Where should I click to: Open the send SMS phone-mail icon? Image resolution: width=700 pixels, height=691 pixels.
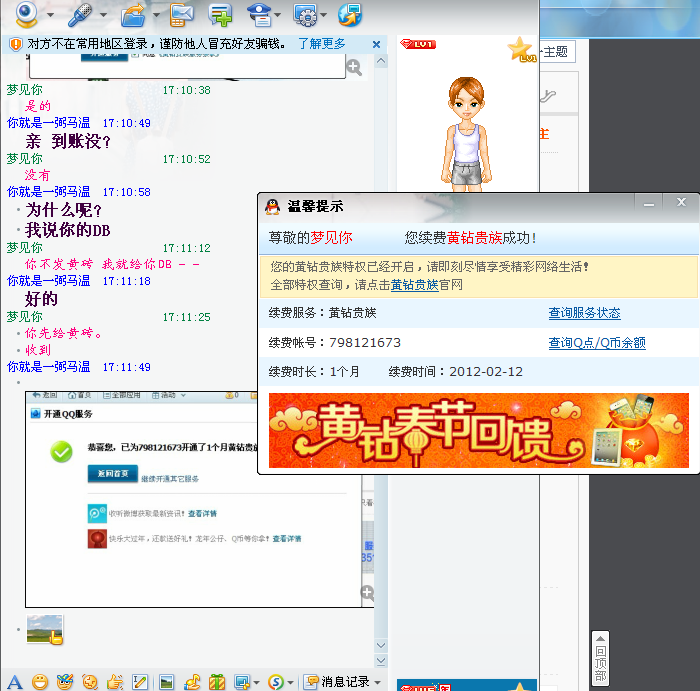click(x=182, y=15)
